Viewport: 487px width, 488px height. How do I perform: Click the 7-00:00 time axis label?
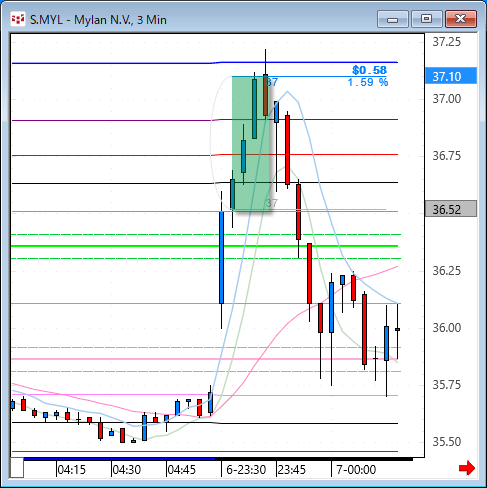click(x=356, y=469)
